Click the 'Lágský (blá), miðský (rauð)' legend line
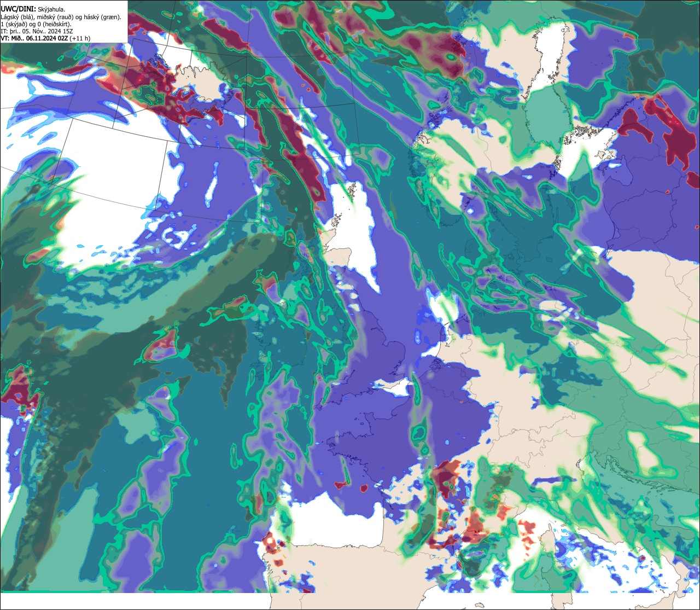 coord(61,17)
